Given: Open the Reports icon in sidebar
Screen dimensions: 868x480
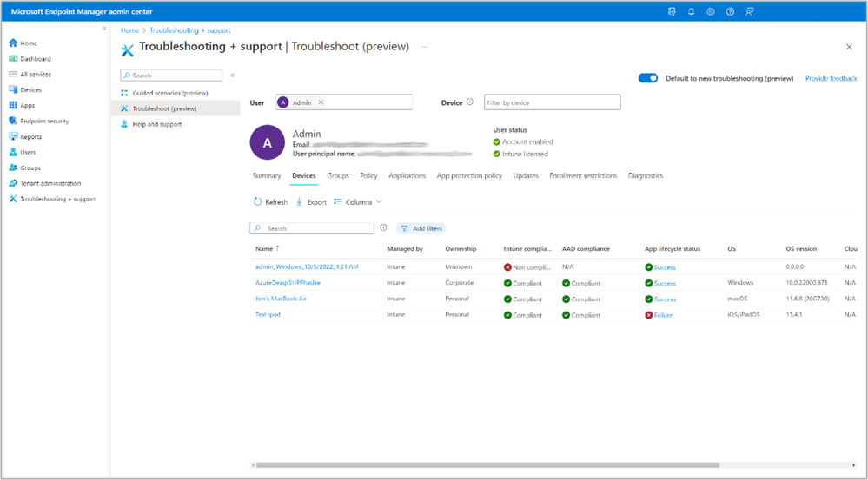Looking at the screenshot, I should 13,136.
